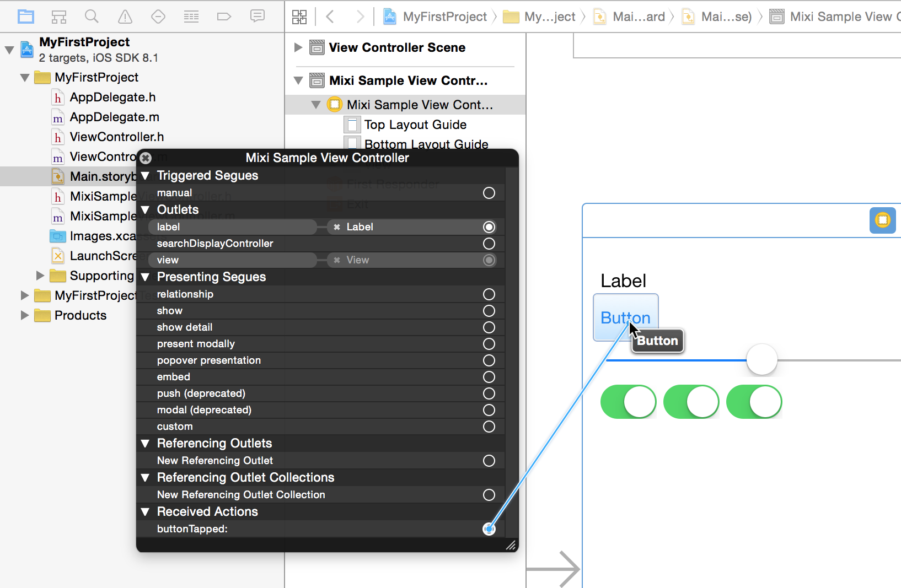Expand the Products folder
Screen dimensions: 901x588
24,315
